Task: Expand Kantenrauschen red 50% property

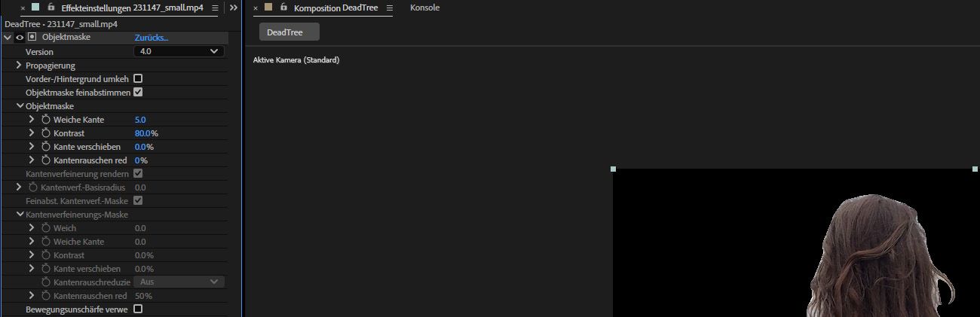Action: (32, 296)
